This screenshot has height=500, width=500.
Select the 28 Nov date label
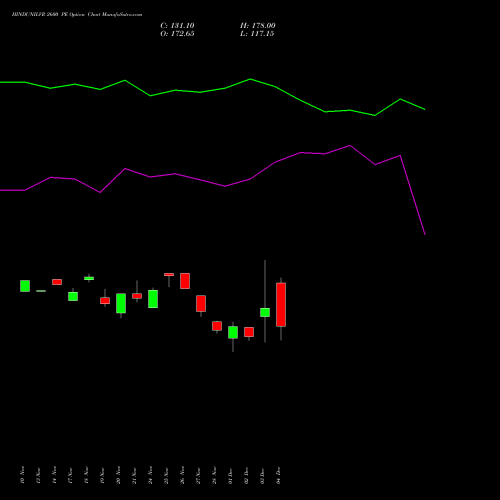point(214,476)
